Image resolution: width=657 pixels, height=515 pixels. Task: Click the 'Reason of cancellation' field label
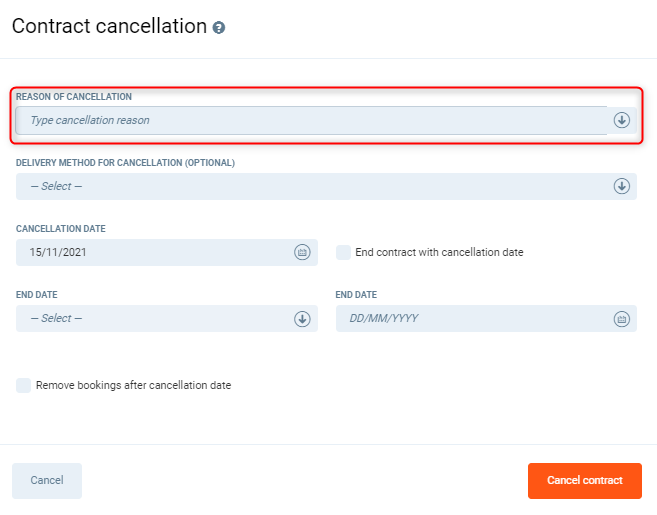tap(74, 97)
